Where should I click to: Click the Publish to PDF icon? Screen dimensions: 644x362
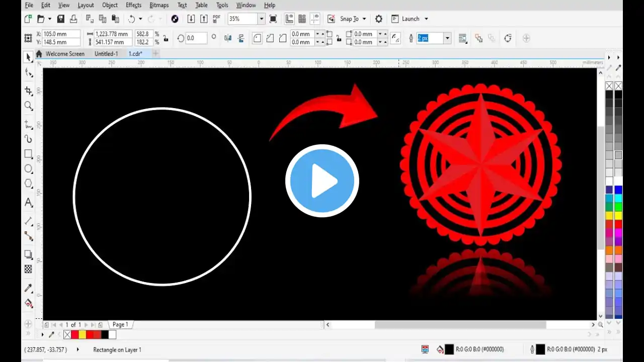(216, 19)
